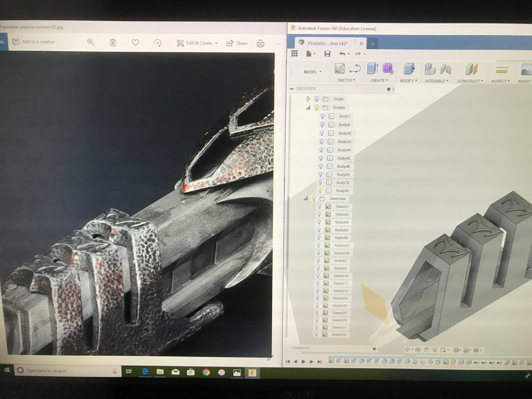Select the Create Form tool
532x399 pixels.
[388, 68]
